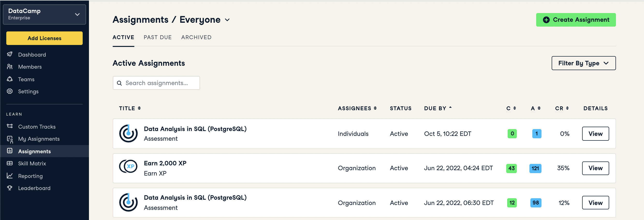Toggle sort on Assignees column
Image resolution: width=644 pixels, height=220 pixels.
tap(357, 108)
